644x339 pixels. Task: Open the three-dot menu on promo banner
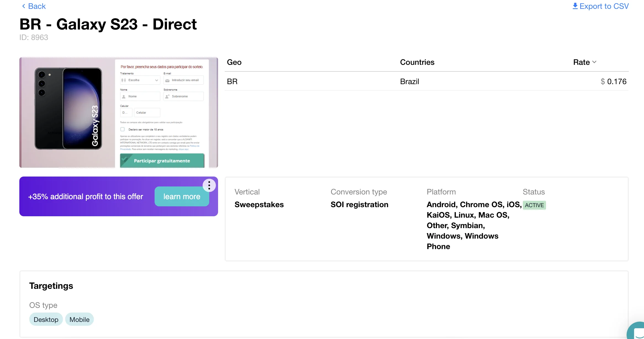pyautogui.click(x=209, y=185)
